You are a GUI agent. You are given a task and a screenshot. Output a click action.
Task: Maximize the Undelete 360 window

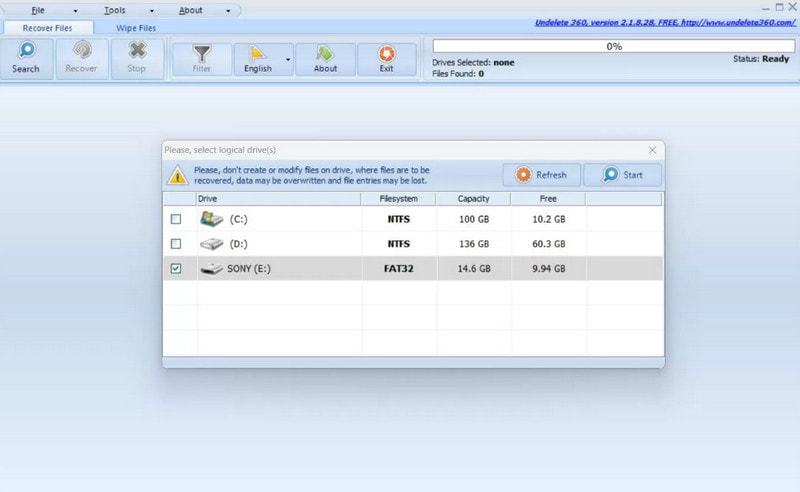tap(780, 7)
